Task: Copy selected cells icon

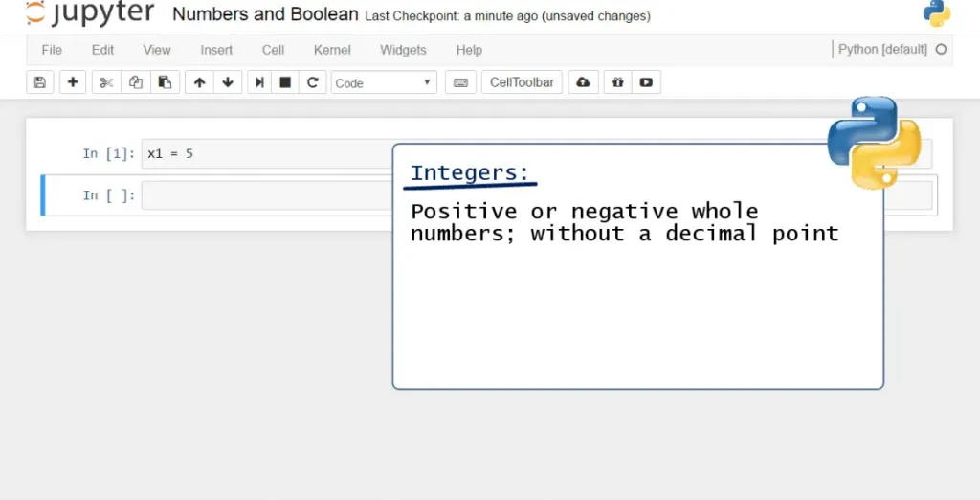Action: [x=135, y=82]
